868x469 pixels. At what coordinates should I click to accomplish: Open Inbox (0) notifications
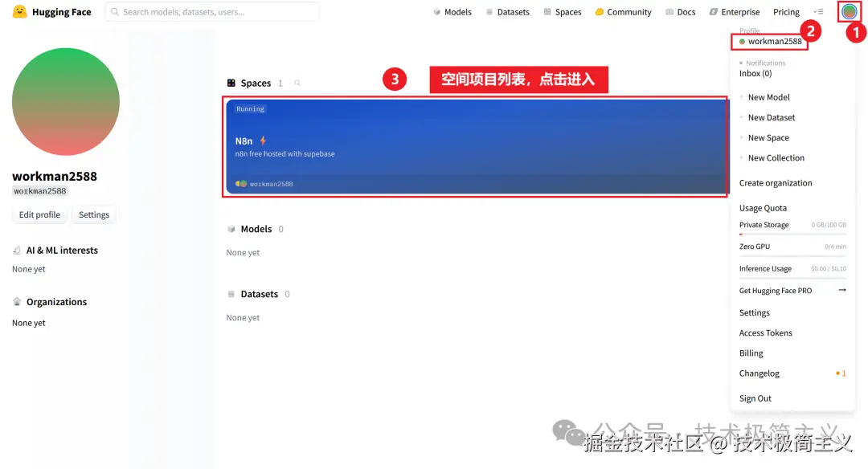[755, 74]
